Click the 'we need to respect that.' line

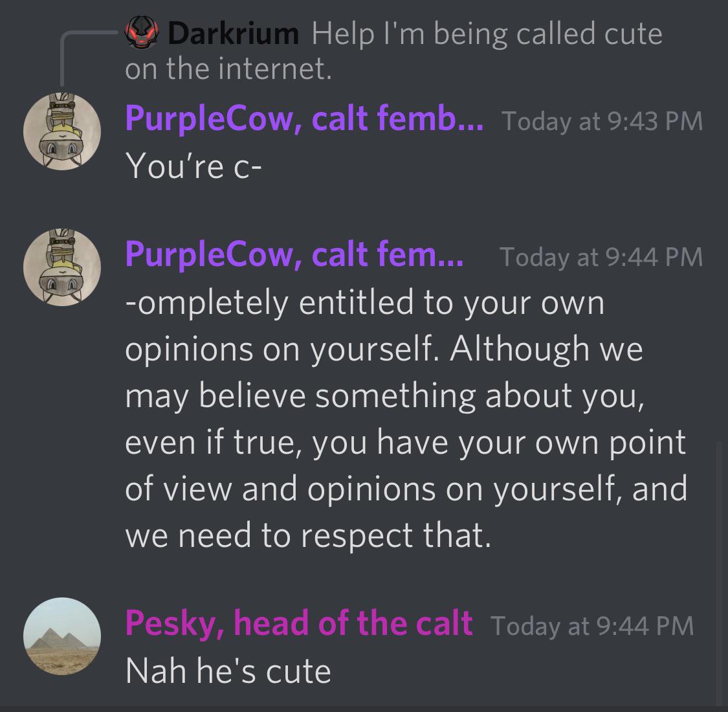(x=308, y=535)
